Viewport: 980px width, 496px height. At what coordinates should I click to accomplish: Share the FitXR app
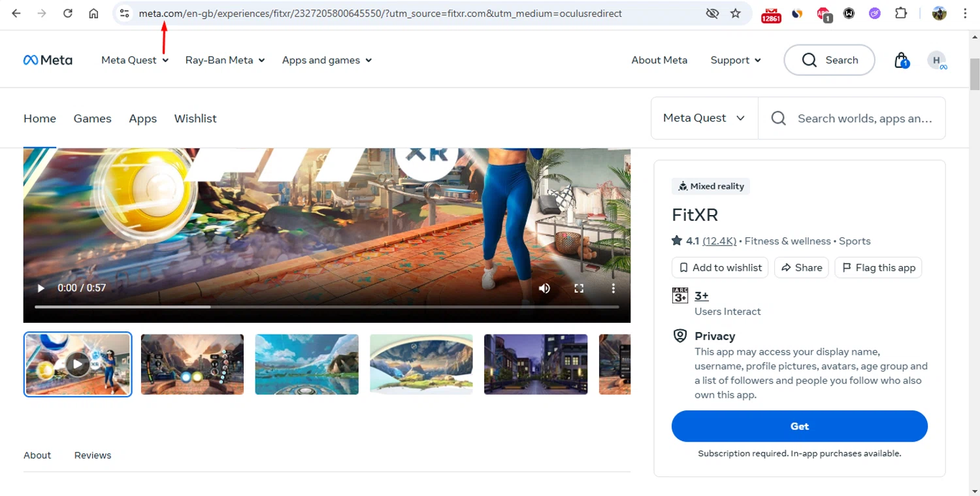pyautogui.click(x=802, y=268)
